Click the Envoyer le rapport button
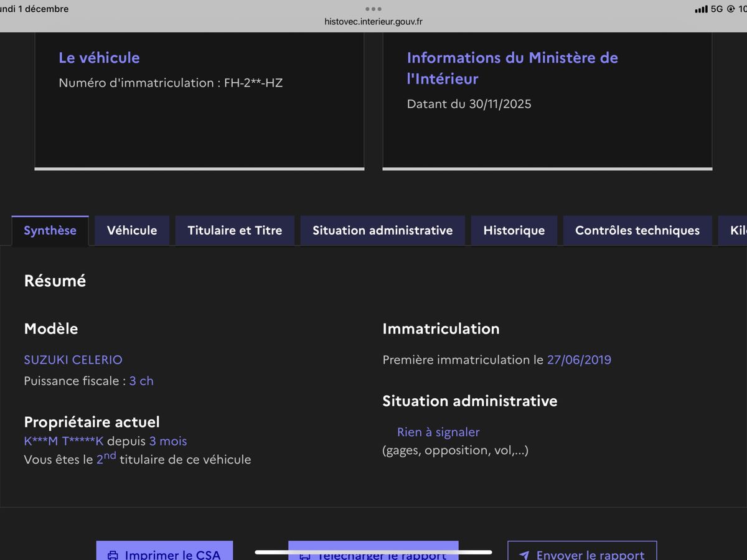Image resolution: width=747 pixels, height=560 pixels. (x=582, y=551)
